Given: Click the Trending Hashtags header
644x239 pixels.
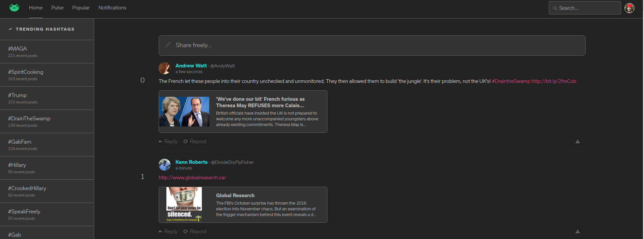Looking at the screenshot, I should coord(45,29).
